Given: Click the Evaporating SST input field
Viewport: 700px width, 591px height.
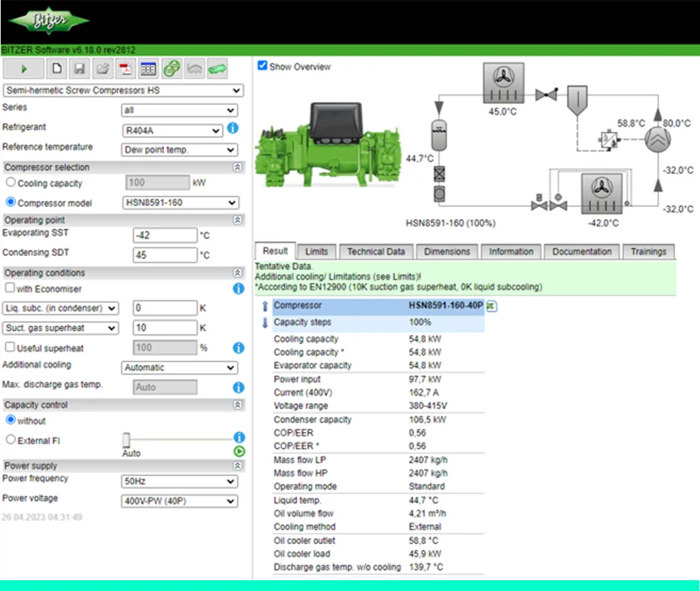Looking at the screenshot, I should [x=165, y=235].
